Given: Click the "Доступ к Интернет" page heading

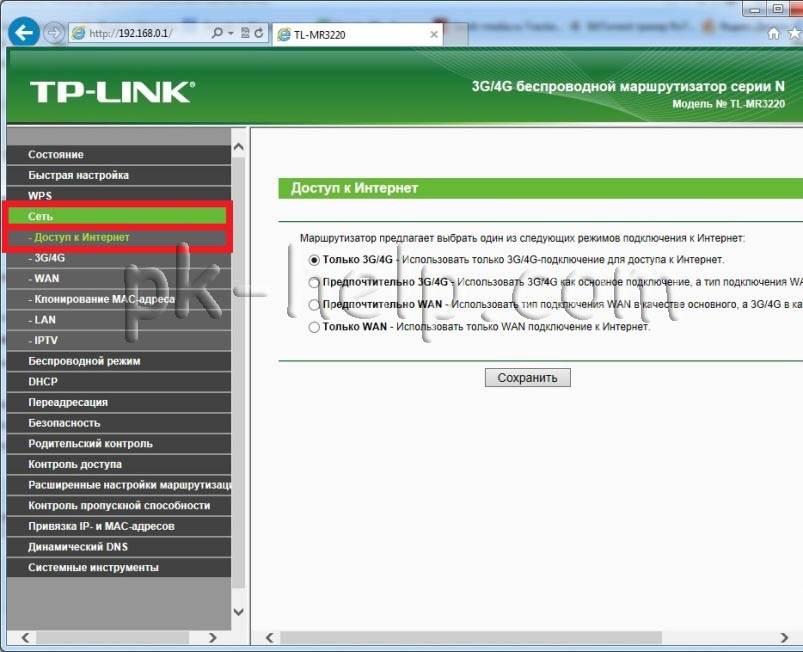Looking at the screenshot, I should tap(354, 188).
